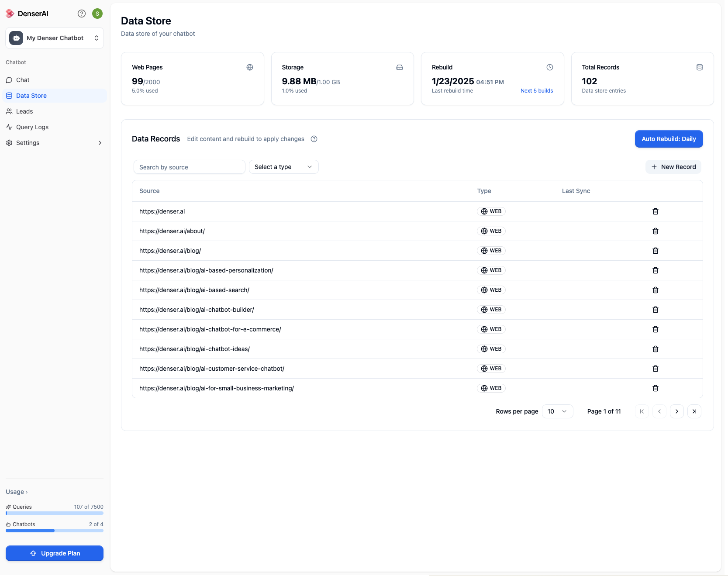Click the WEB badge on denser.ai/about/ row
Viewport: 728px width, 576px height.
coord(491,231)
